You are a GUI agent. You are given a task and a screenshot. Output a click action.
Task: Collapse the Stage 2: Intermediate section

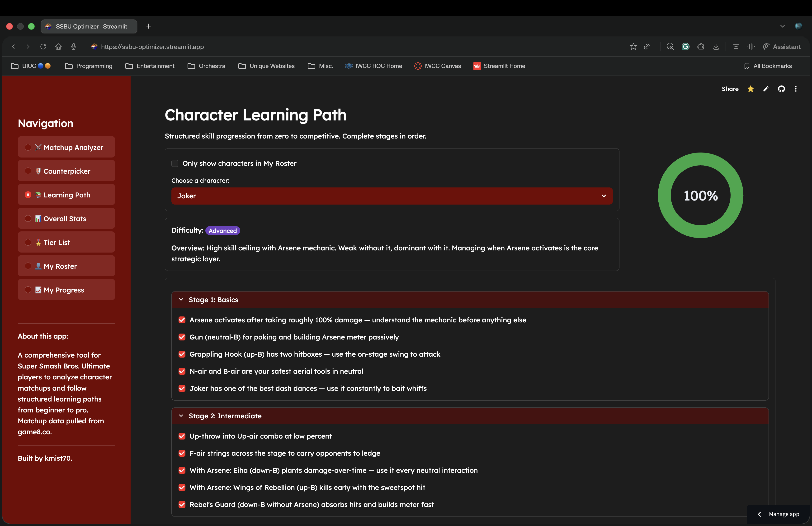click(470, 416)
